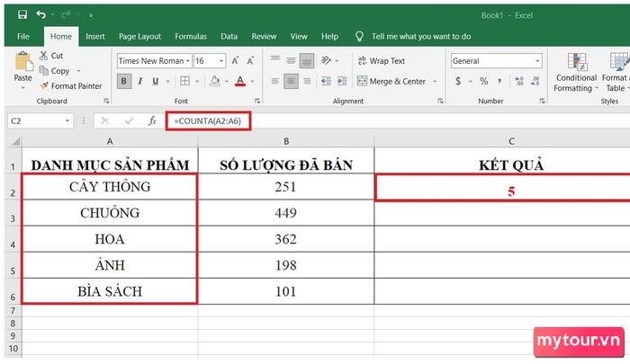
Task: Open Font group dialog launcher
Action: click(257, 102)
